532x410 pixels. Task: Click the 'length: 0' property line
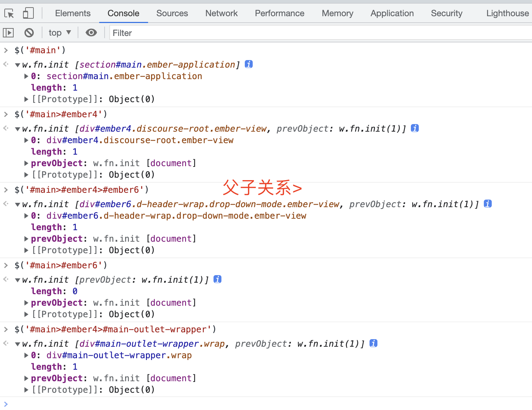click(54, 291)
